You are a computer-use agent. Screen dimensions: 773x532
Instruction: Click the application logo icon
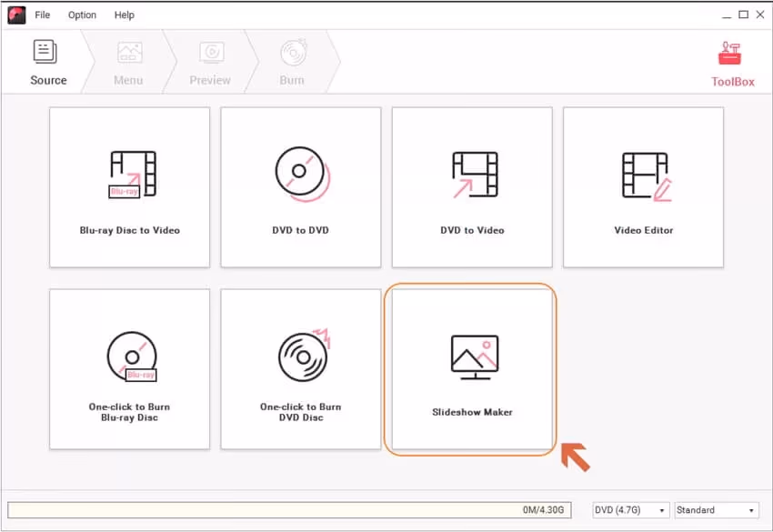click(16, 15)
